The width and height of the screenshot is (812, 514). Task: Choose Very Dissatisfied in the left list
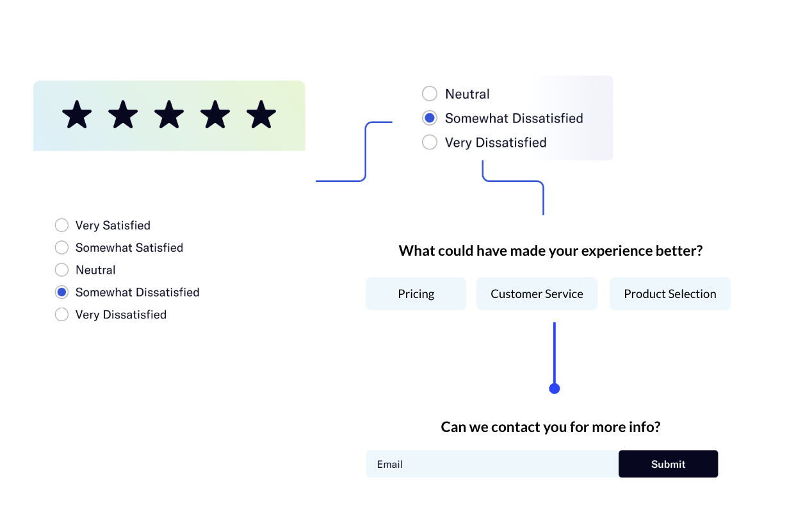click(61, 315)
